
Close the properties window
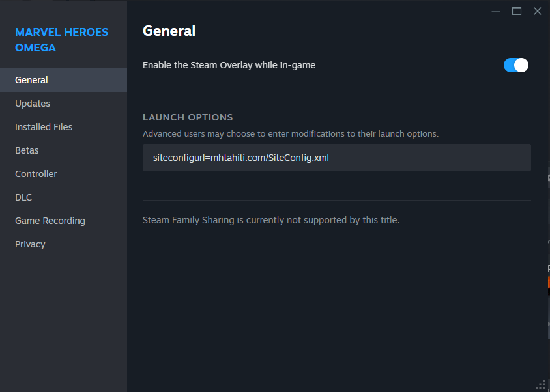(538, 11)
